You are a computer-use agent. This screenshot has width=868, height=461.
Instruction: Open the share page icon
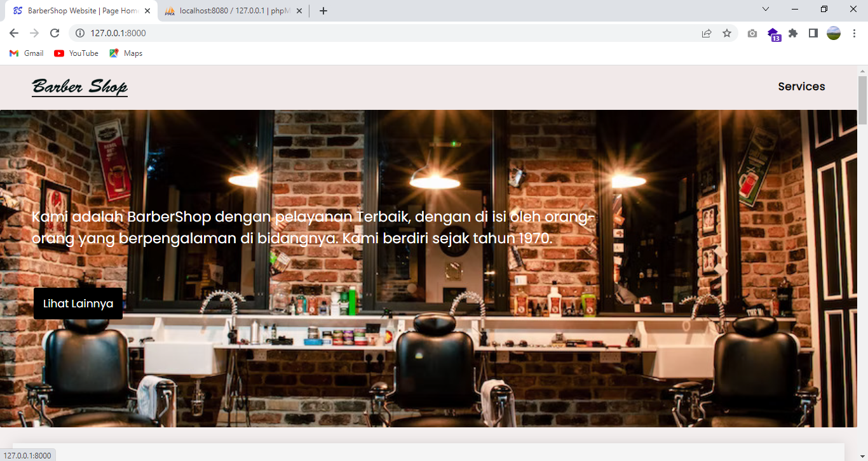tap(707, 33)
